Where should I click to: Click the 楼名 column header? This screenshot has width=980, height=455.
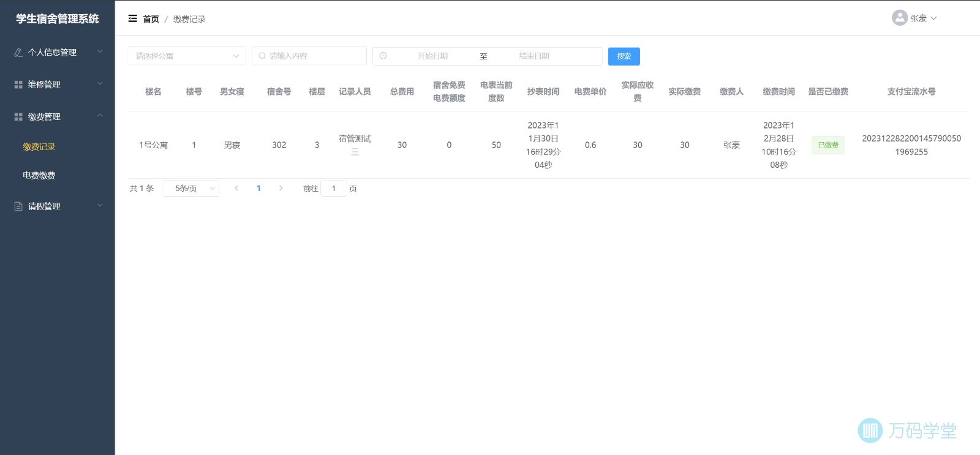[153, 91]
